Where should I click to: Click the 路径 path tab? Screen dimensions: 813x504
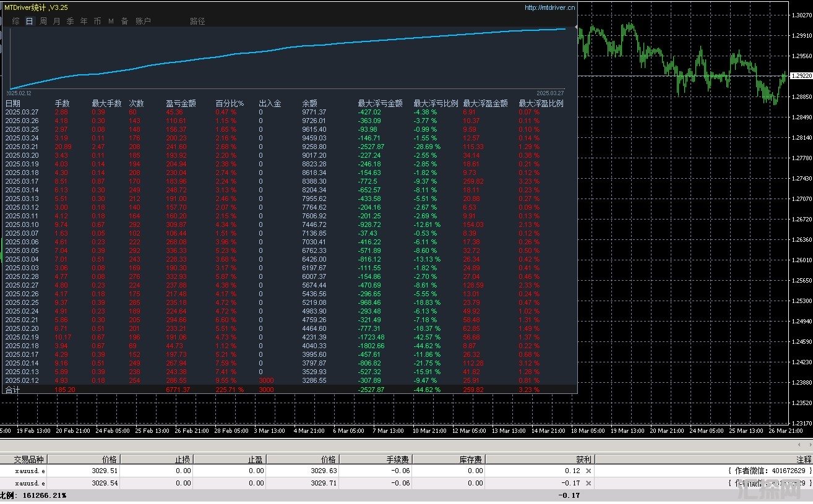tap(197, 21)
